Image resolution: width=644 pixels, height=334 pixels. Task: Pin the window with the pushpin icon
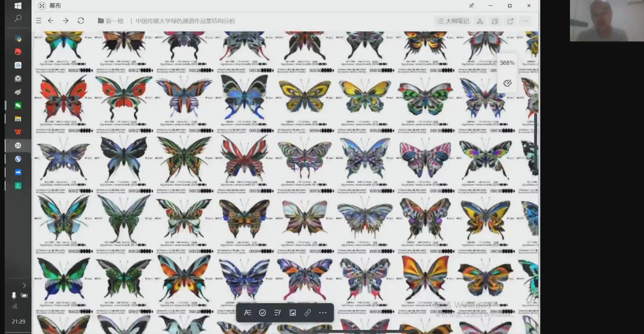tap(471, 6)
